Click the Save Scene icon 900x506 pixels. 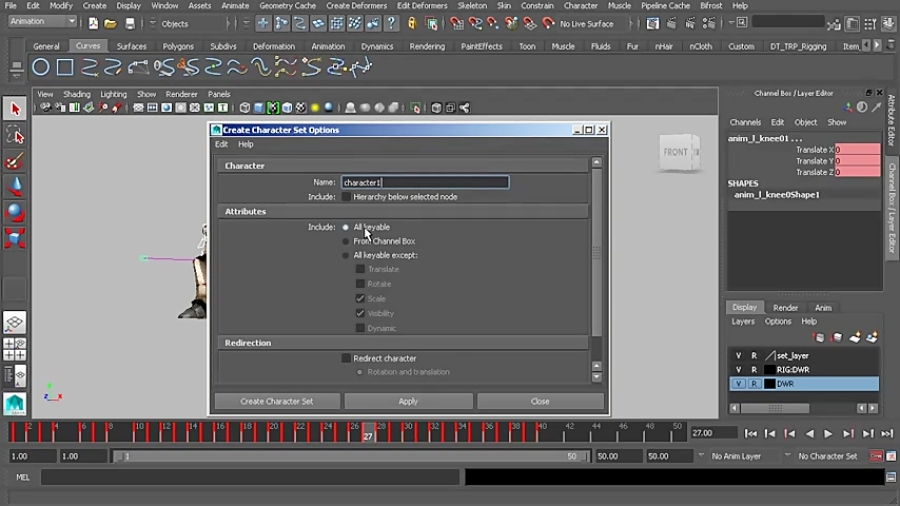(x=130, y=24)
